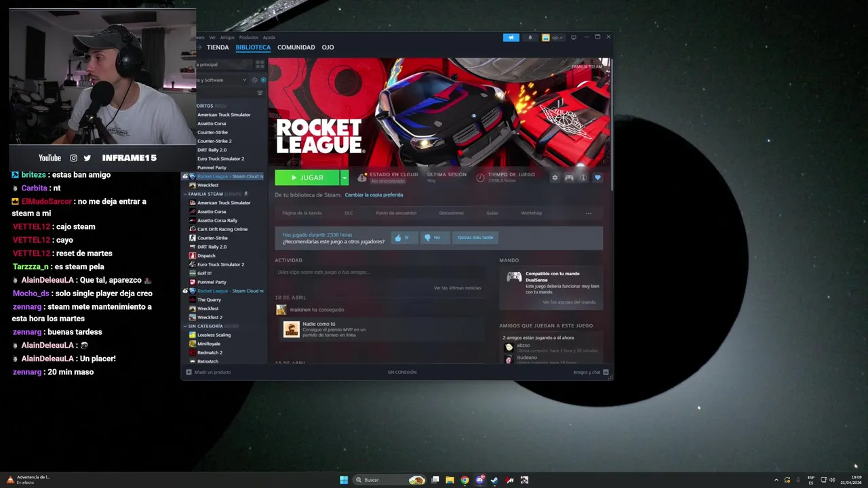Viewport: 868px width, 488px height.
Task: Go to the TIENDA menu
Action: pos(218,47)
